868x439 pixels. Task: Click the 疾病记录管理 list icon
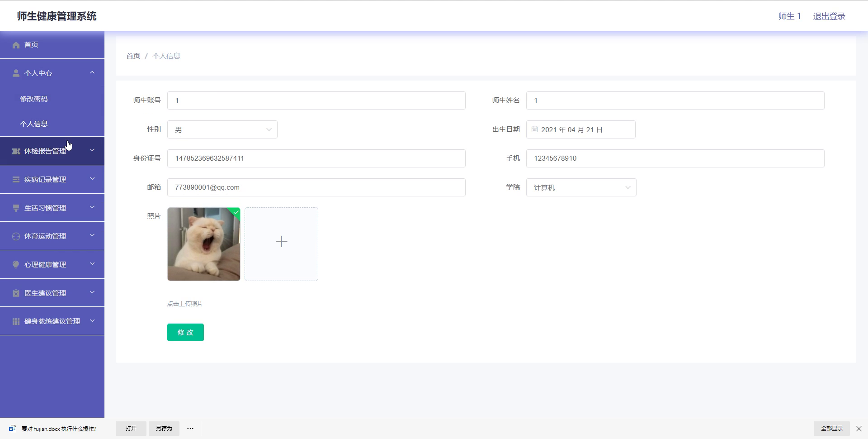(16, 179)
